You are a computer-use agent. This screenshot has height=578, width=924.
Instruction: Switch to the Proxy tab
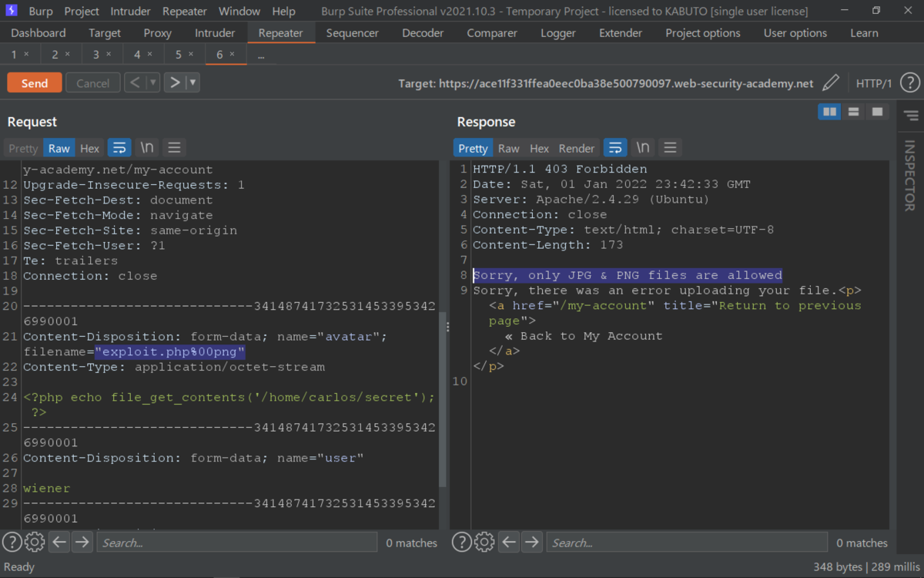tap(158, 33)
